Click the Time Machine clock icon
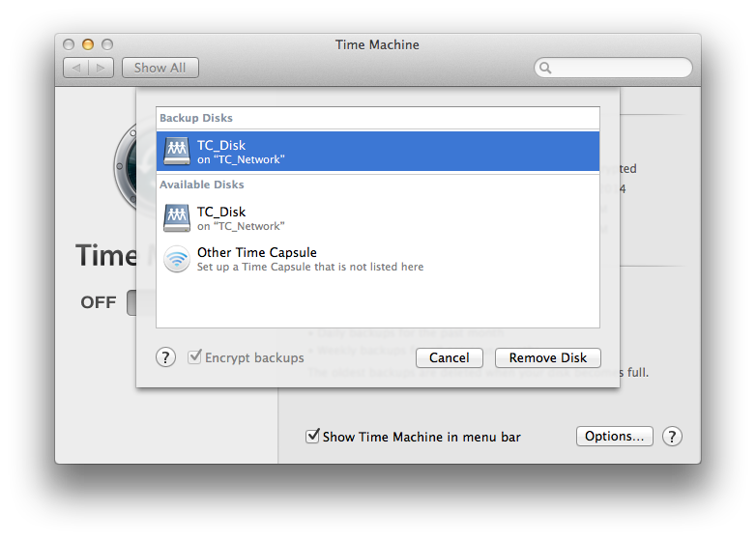This screenshot has width=756, height=540. 126,166
